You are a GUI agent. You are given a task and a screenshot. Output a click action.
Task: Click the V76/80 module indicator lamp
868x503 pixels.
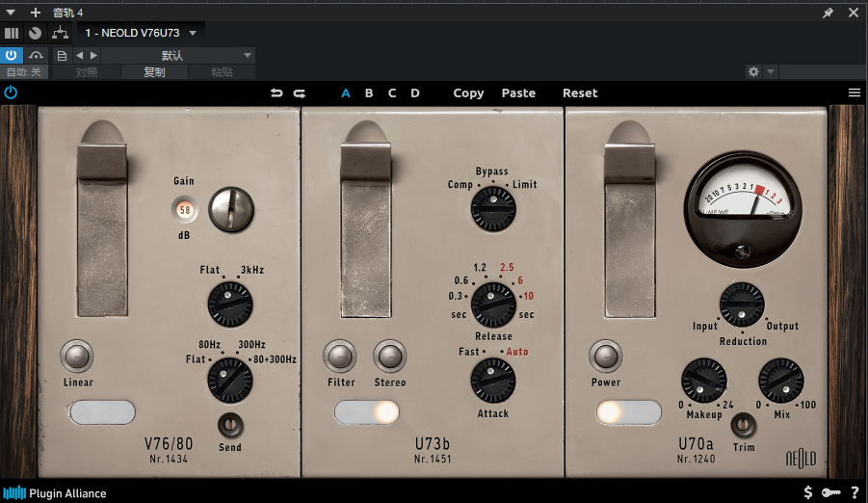[102, 412]
